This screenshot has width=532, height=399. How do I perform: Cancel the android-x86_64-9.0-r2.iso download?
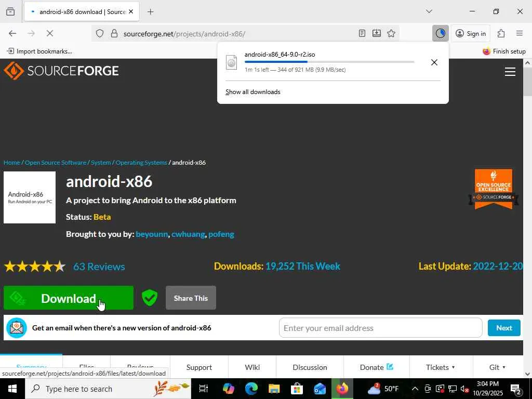tap(434, 62)
